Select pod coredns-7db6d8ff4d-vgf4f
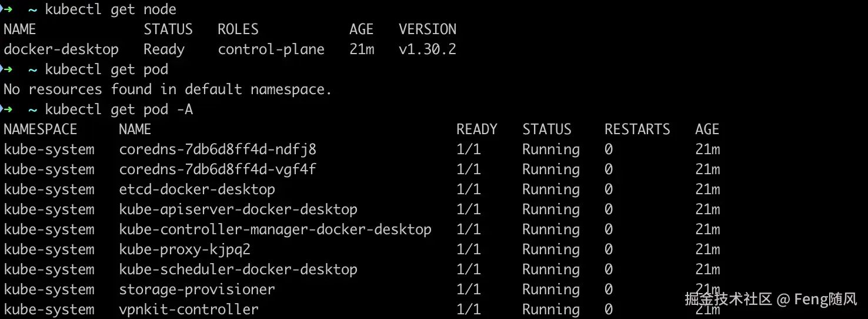 pos(218,170)
